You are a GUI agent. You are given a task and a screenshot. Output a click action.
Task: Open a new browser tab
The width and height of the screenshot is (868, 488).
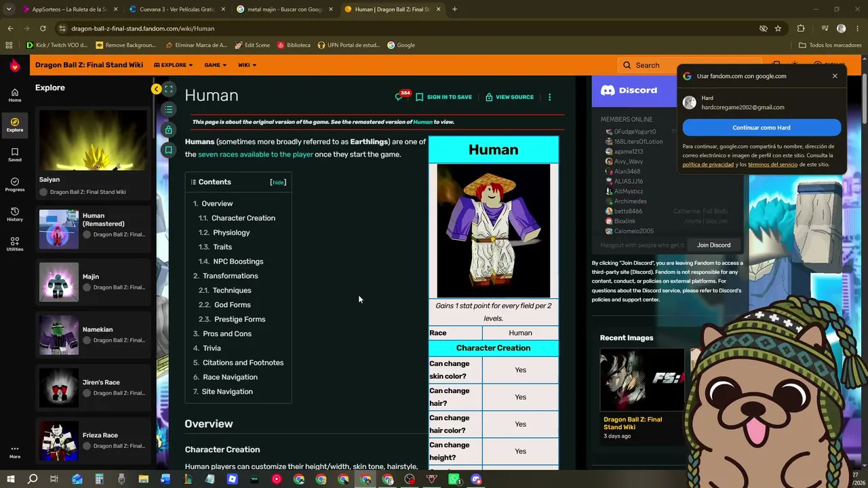pyautogui.click(x=454, y=9)
